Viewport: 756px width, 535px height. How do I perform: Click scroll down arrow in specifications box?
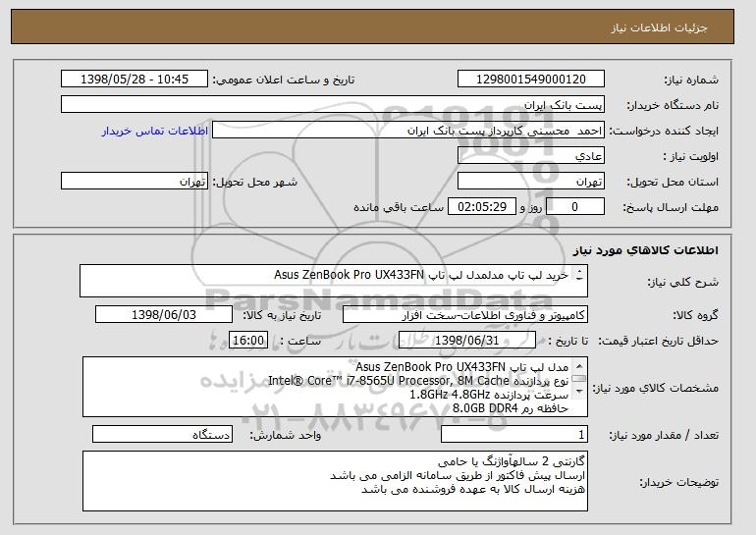(x=579, y=392)
